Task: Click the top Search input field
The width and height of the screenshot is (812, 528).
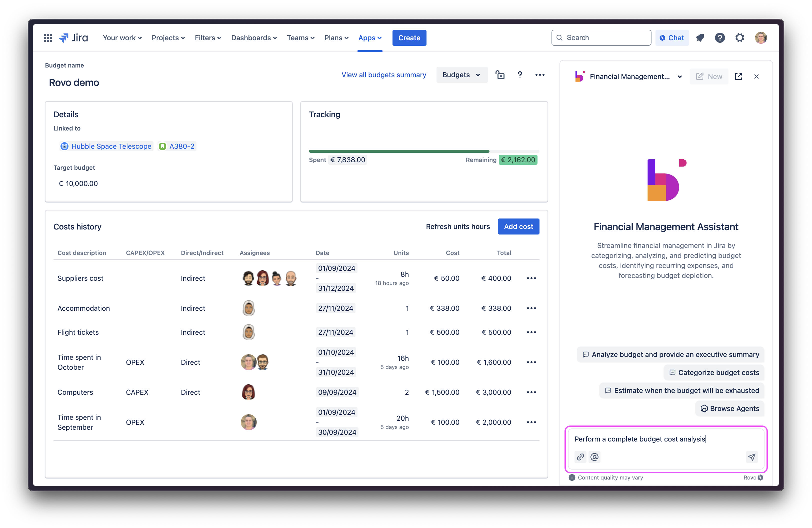Action: (601, 38)
